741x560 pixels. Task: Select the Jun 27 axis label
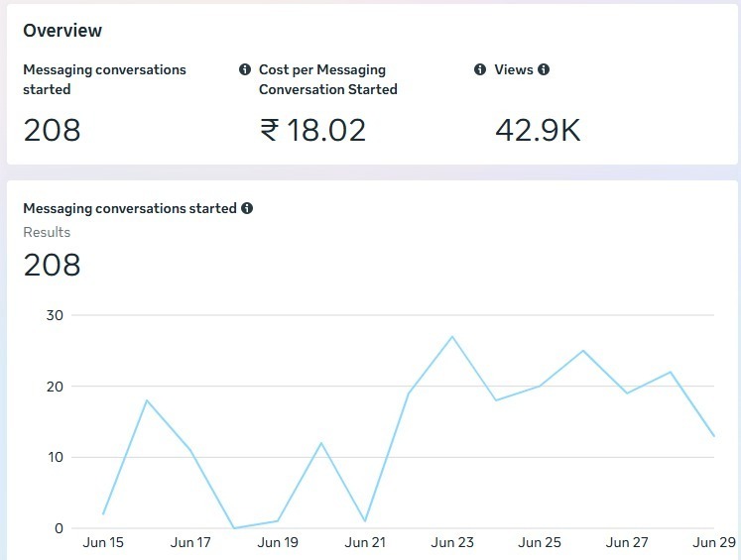pos(627,542)
